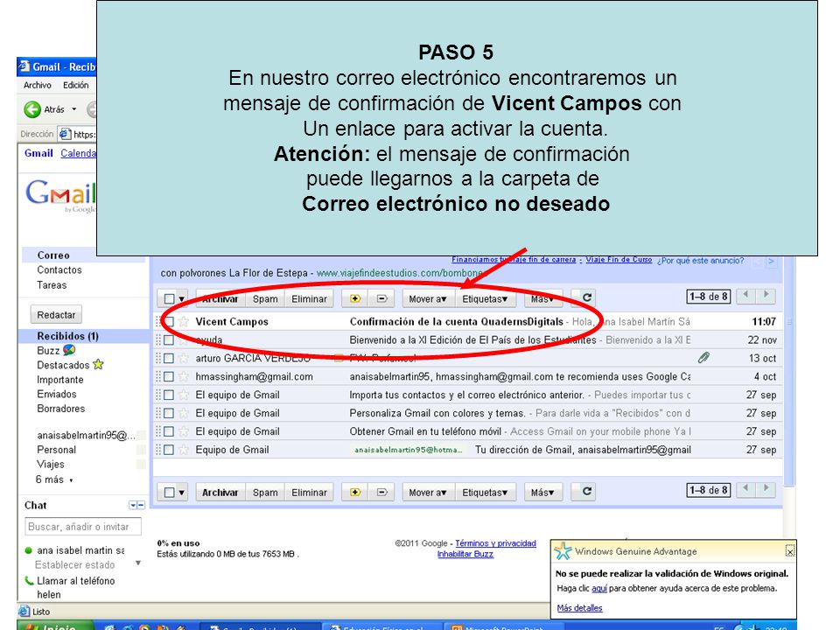
Task: Click the green online status dot by ana isabel martin
Action: tap(28, 550)
